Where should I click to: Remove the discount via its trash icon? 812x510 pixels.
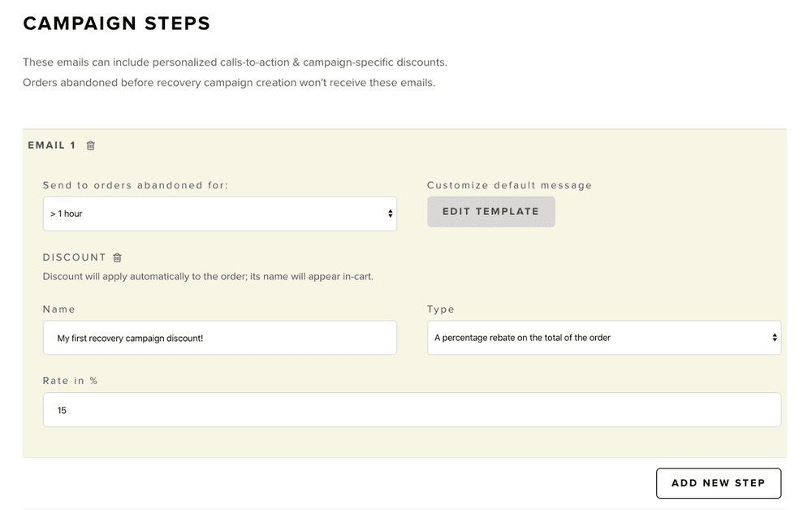coord(117,257)
